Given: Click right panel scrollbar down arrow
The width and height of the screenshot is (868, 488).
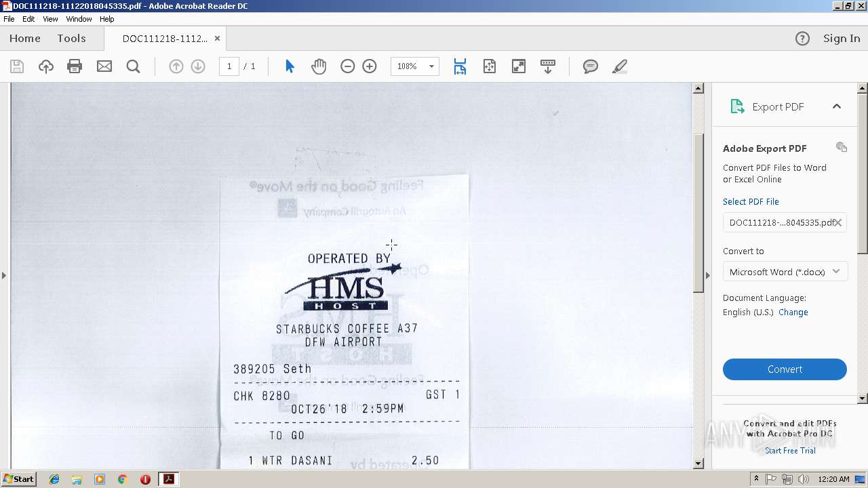Looking at the screenshot, I should click(x=863, y=399).
